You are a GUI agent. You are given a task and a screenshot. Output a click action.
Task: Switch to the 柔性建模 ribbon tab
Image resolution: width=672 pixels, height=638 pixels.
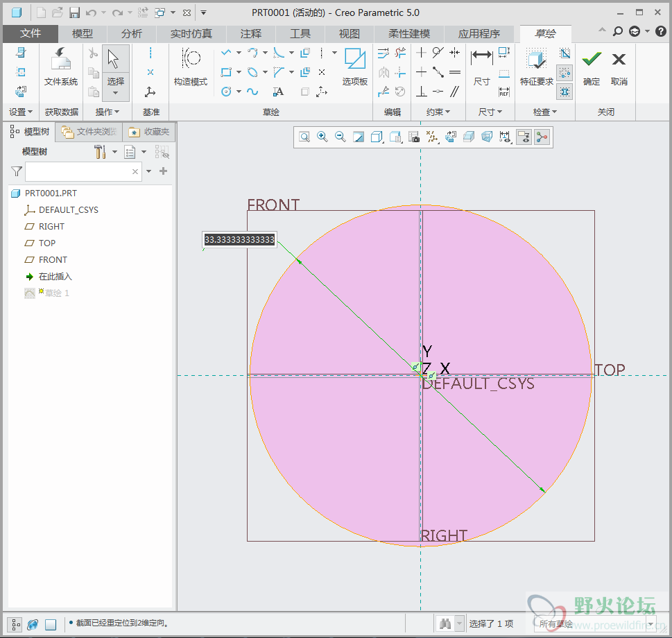tap(409, 33)
